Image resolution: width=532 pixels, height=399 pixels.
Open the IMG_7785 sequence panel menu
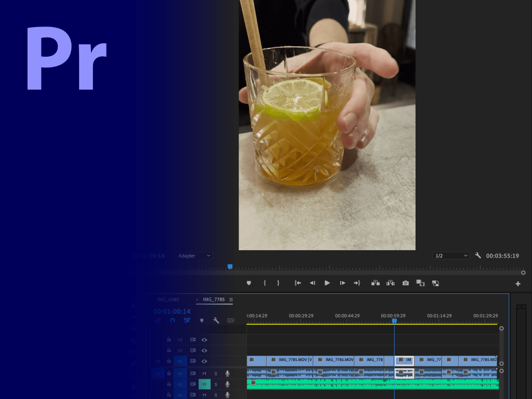[231, 300]
